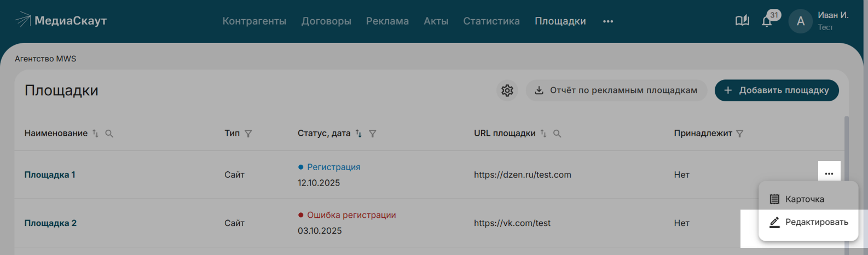The image size is (868, 255).
Task: Sort by URL площадки column arrows
Action: point(543,134)
